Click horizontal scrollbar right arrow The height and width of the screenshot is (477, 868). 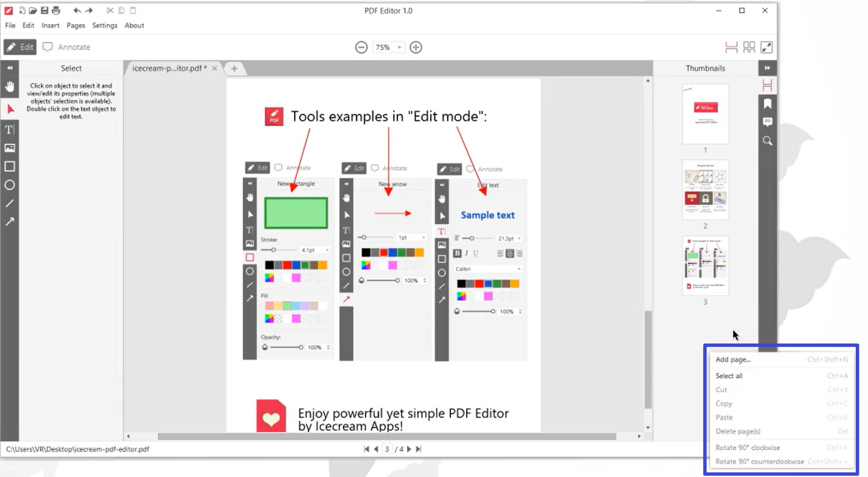[x=639, y=436]
